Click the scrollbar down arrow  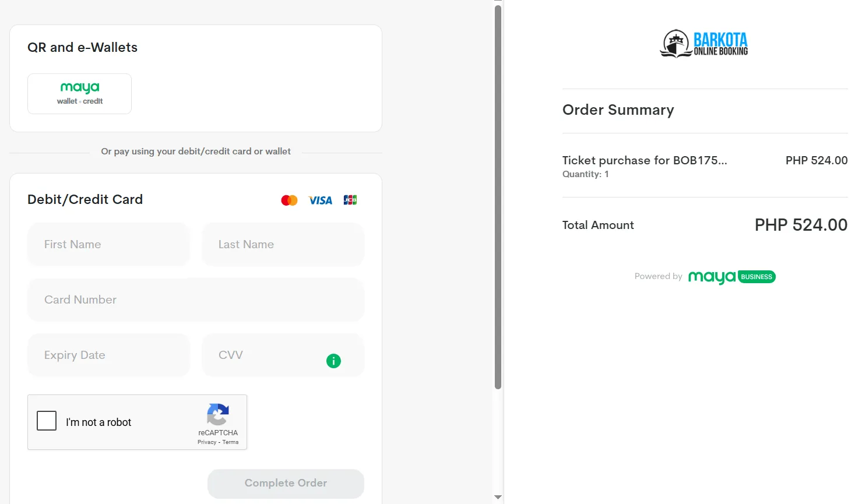pyautogui.click(x=498, y=497)
